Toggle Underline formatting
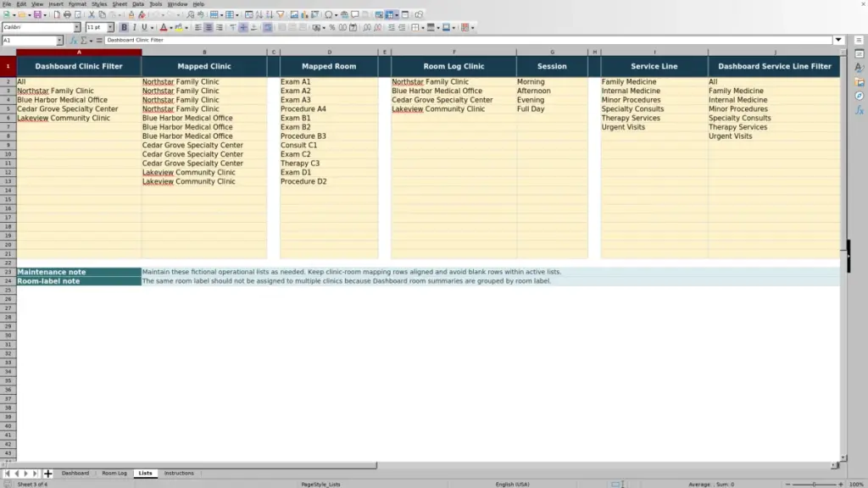This screenshot has width=868, height=488. (144, 28)
